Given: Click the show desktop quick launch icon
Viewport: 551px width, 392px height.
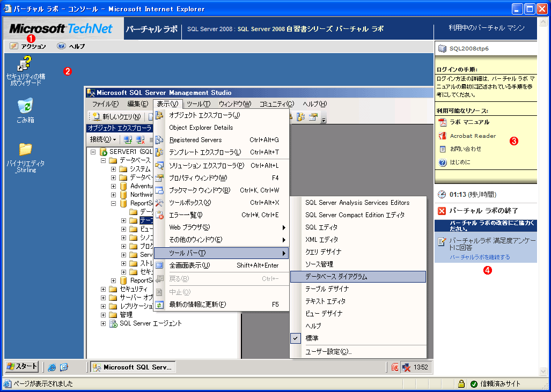Looking at the screenshot, I should pyautogui.click(x=64, y=367).
